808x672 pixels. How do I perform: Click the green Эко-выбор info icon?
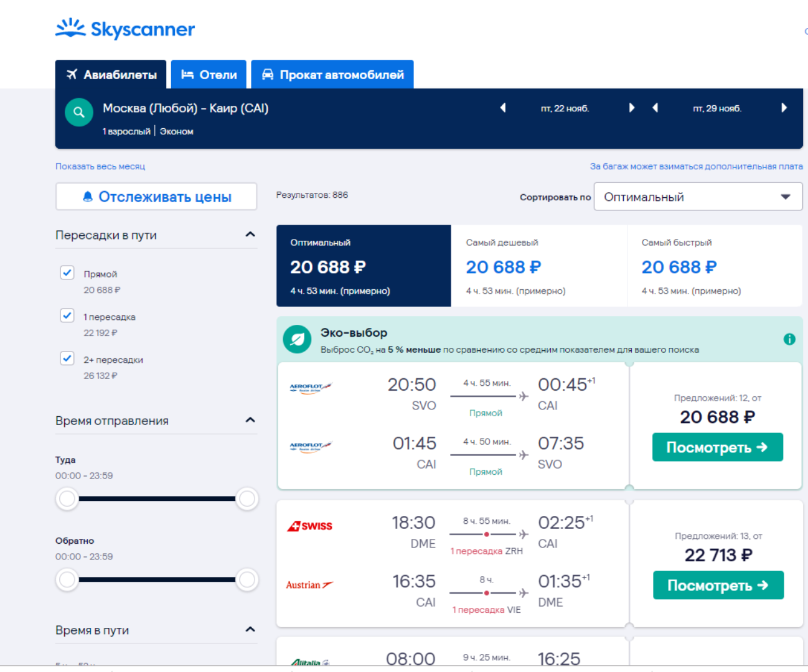point(789,339)
